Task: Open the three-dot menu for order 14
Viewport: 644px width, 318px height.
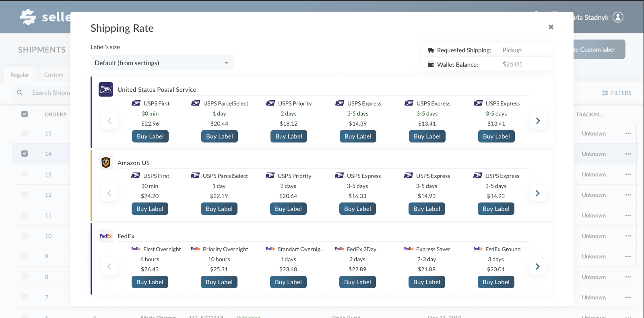Action: click(628, 154)
